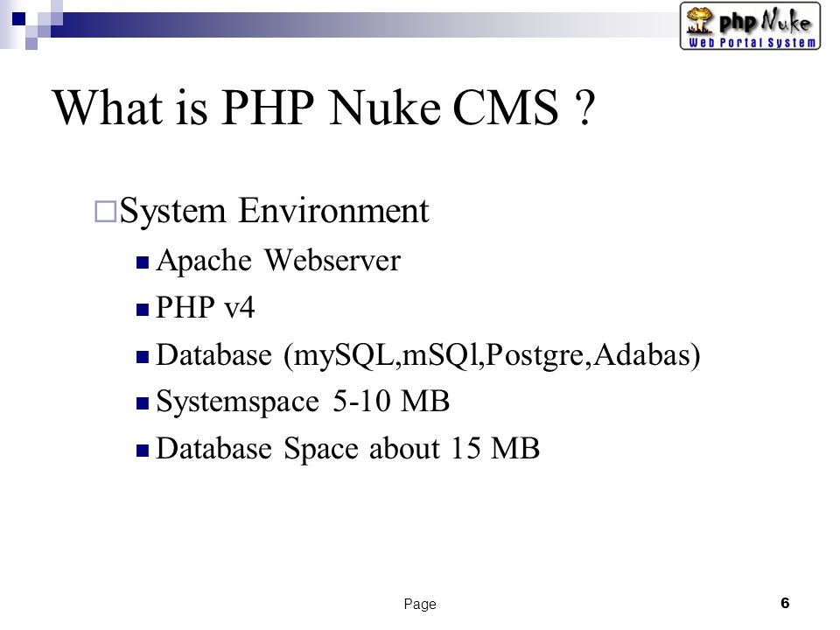Click the 'Database Space about 15 MB' line

coord(347,448)
